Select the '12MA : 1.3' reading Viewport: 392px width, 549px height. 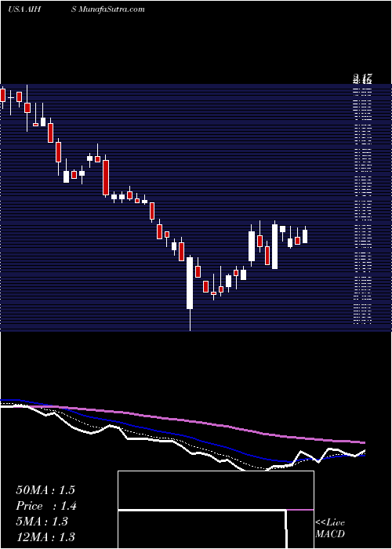(x=45, y=536)
